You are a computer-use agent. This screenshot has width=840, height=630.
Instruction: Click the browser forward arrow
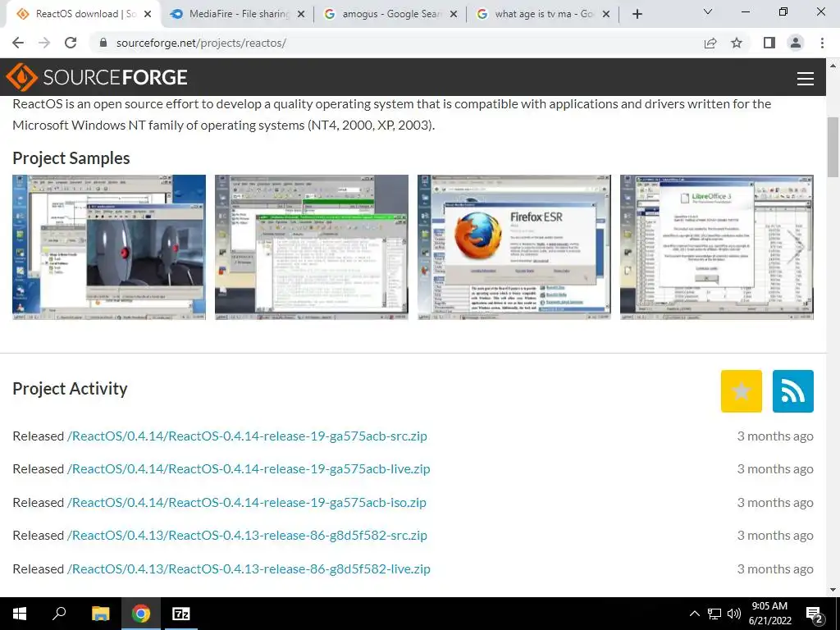(x=44, y=43)
